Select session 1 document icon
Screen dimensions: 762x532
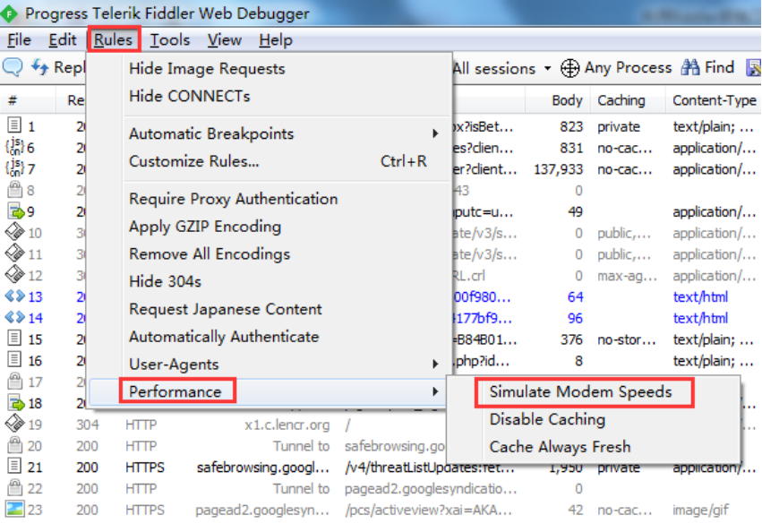[14, 125]
